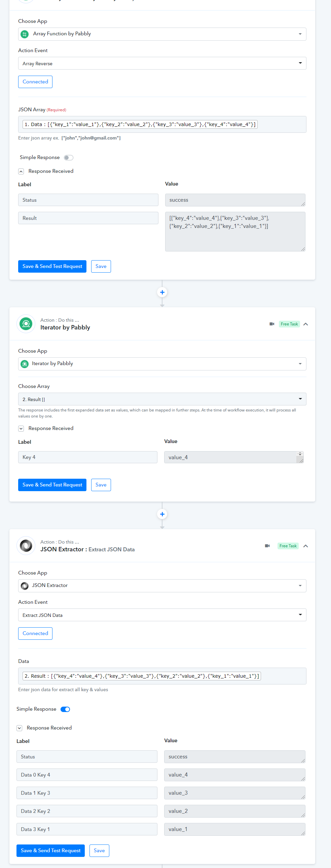
Task: Add a step after Iterator with plus icon
Action: pos(162,514)
